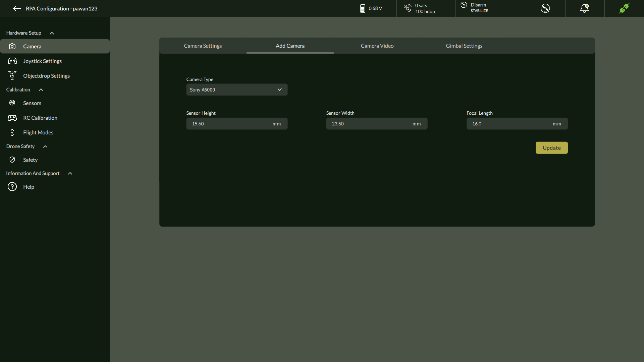Viewport: 644px width, 362px height.
Task: Click the Disarm STABILIZE status text
Action: [479, 8]
